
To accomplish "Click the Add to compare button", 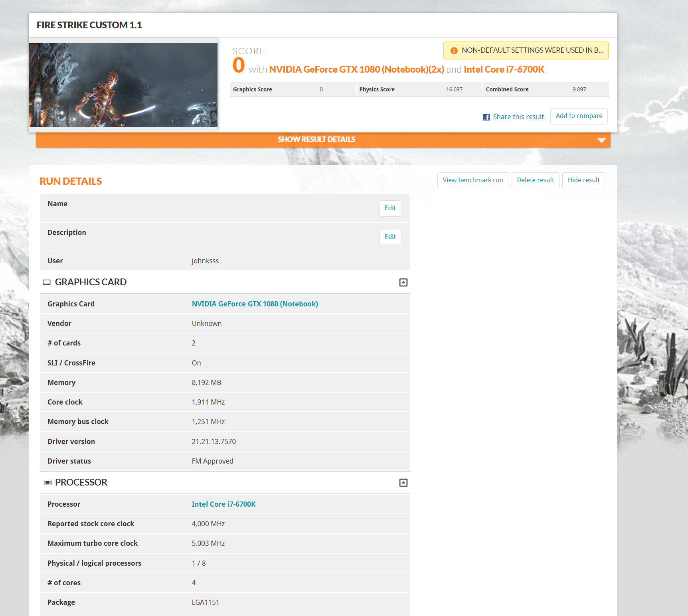I will pos(579,116).
